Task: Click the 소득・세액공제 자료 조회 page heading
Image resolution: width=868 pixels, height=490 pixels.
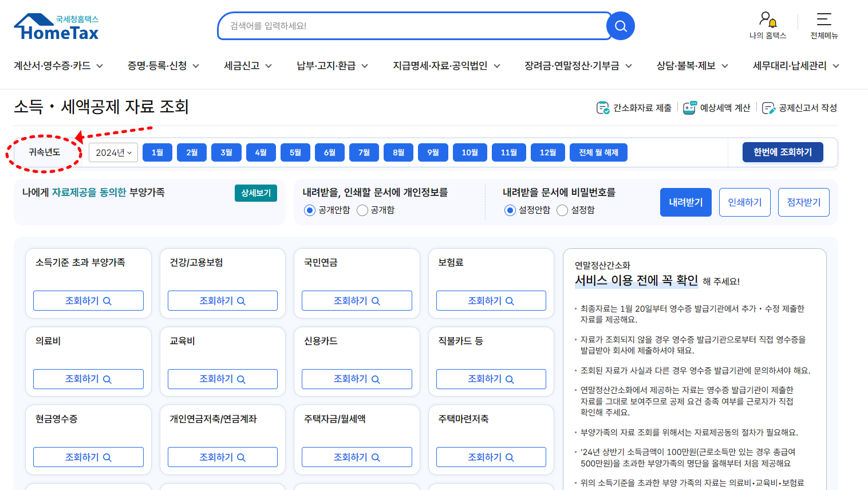Action: click(x=101, y=107)
